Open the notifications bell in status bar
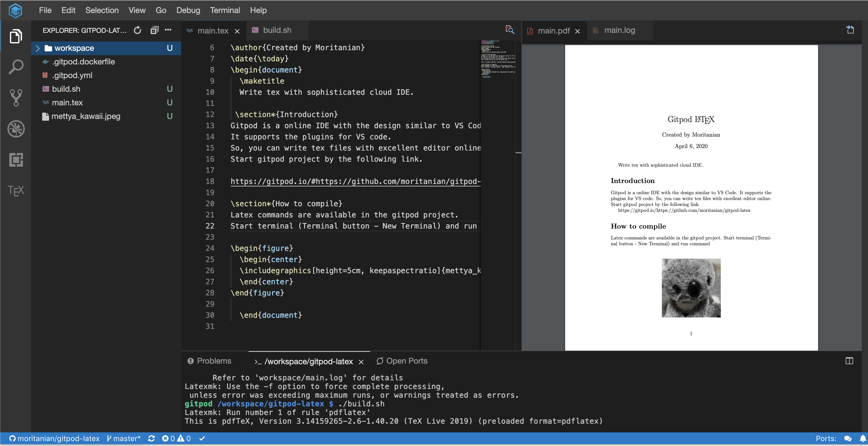Screen dimensions: 868x446 [863, 438]
